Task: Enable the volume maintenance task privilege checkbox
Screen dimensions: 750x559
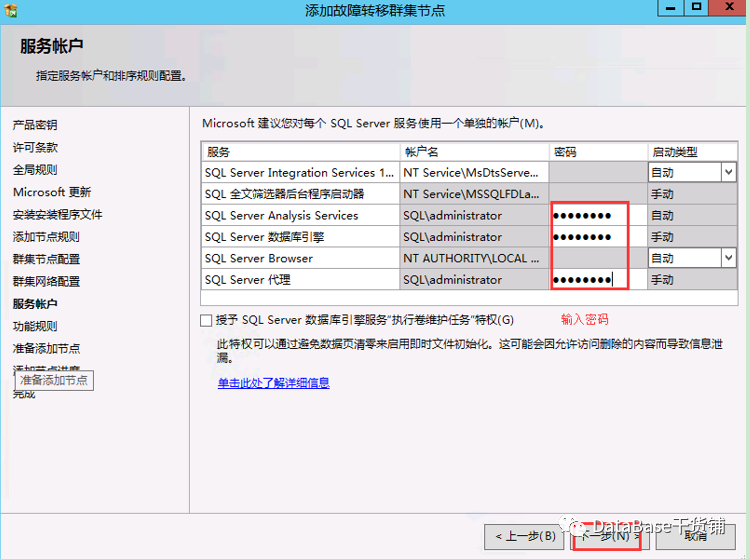Action: pyautogui.click(x=206, y=320)
